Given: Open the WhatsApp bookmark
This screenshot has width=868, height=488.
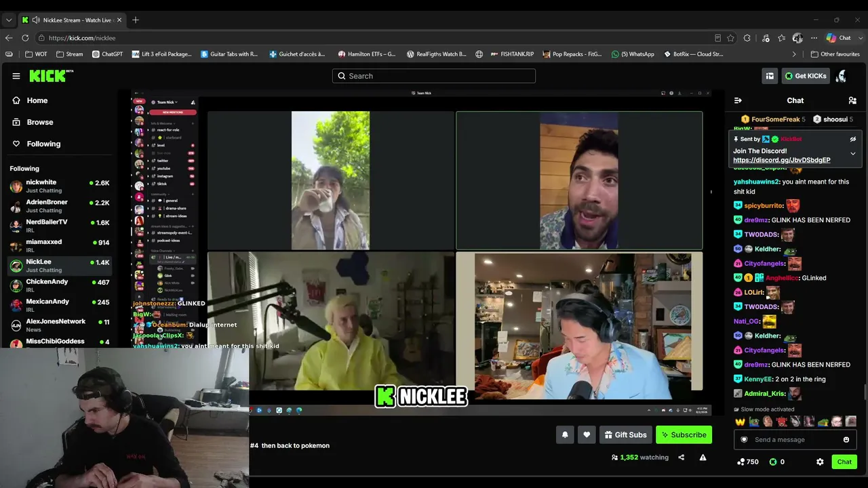Looking at the screenshot, I should [x=633, y=54].
